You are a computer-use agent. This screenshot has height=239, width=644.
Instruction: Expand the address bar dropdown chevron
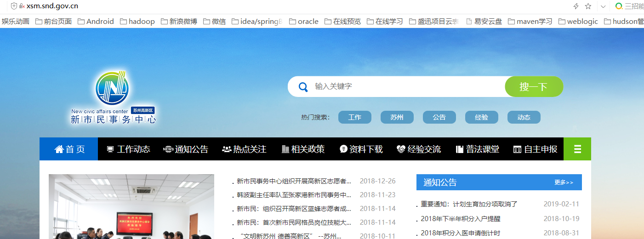[x=604, y=6]
